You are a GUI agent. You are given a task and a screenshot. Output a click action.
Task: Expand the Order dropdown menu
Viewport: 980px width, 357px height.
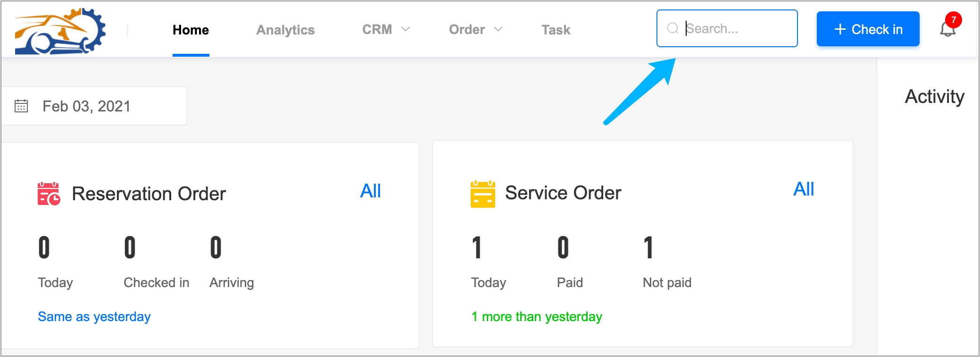475,29
